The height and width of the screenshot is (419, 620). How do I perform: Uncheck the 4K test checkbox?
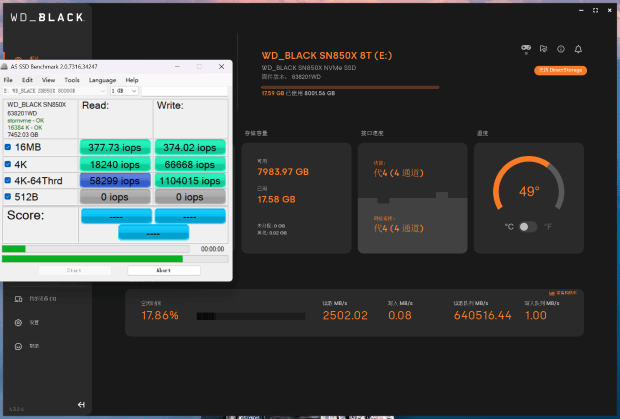coord(8,164)
